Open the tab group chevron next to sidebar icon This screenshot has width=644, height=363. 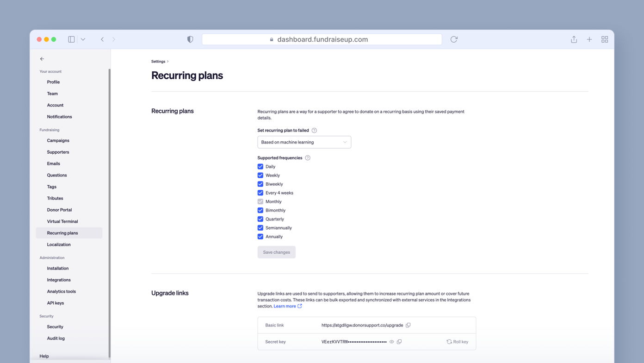coord(83,39)
